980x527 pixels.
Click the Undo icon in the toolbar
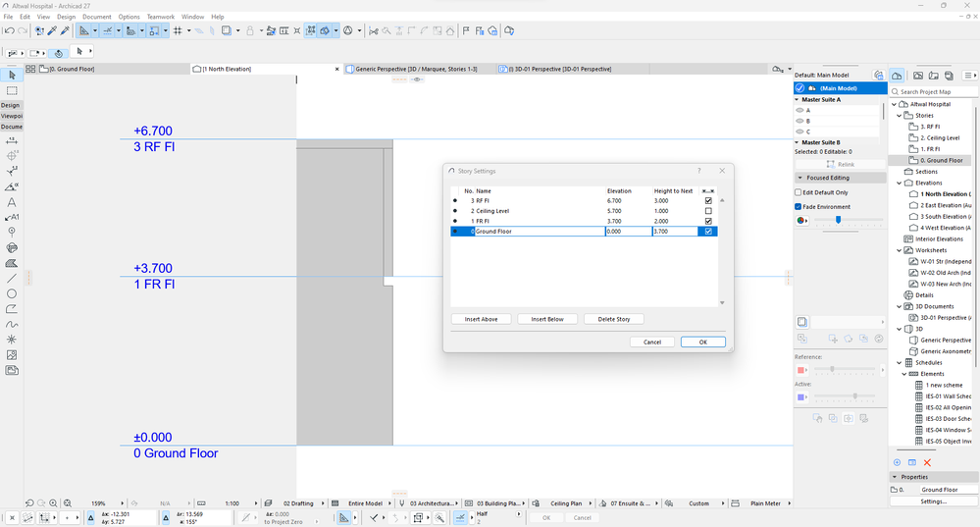pos(9,31)
